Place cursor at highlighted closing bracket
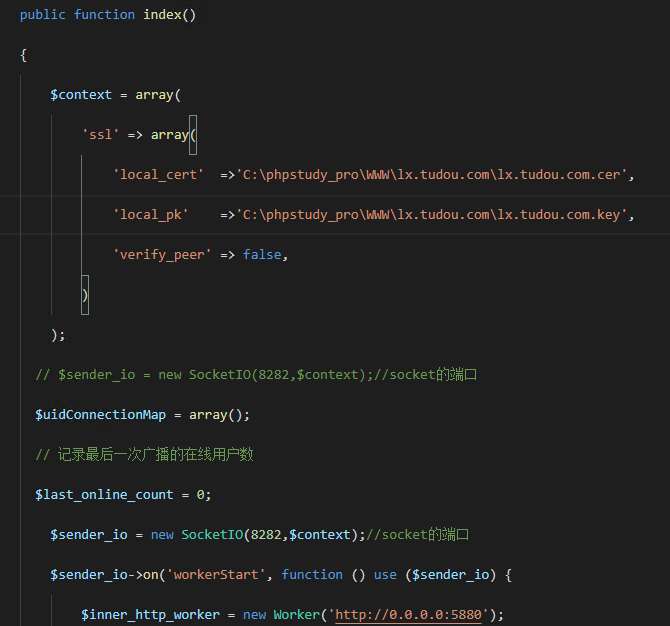 tap(85, 295)
